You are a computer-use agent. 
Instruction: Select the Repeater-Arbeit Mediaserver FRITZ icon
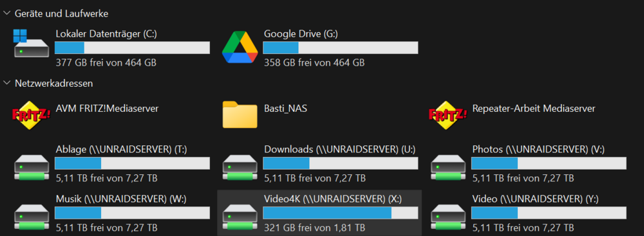tap(448, 115)
